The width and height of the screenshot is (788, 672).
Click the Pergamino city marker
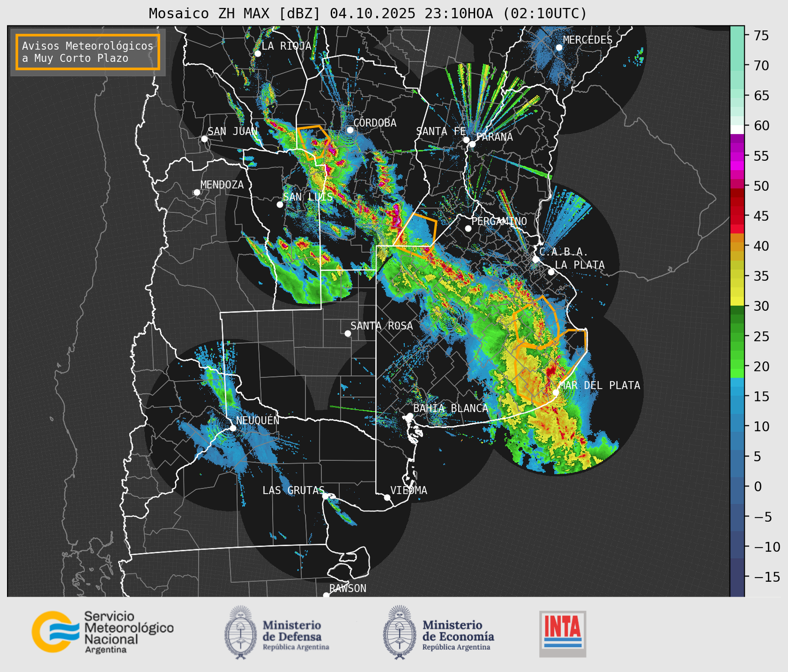click(x=468, y=229)
